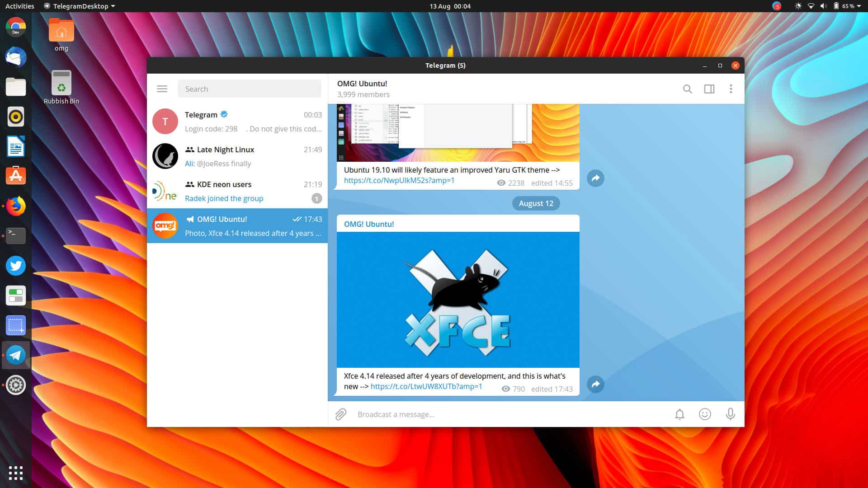This screenshot has width=868, height=488.
Task: Open the KDE neon users group chat
Action: (x=237, y=191)
